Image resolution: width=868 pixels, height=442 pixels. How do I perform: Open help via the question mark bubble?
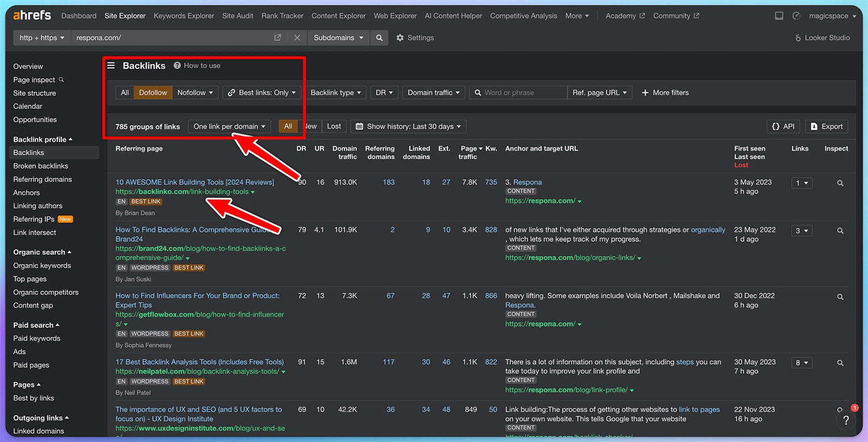[x=846, y=420]
